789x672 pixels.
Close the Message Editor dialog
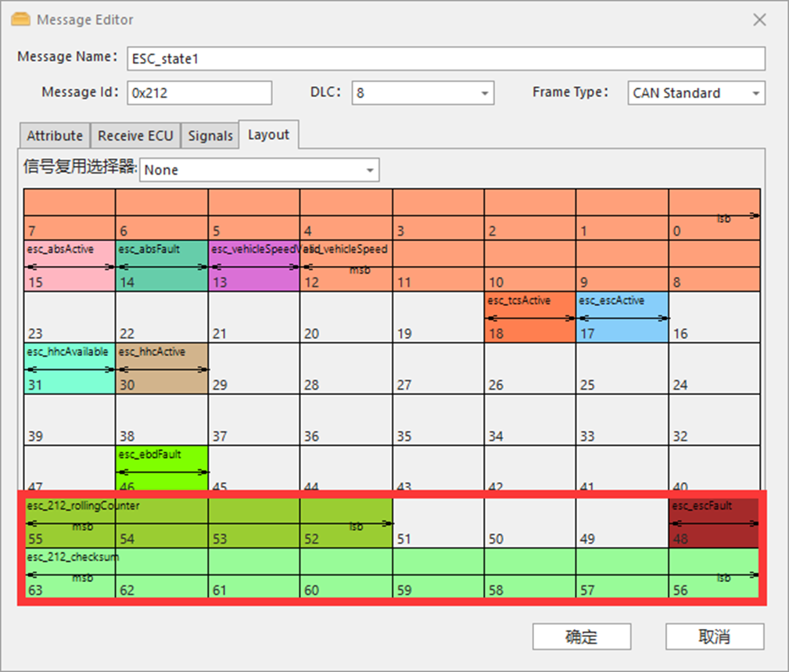click(759, 20)
